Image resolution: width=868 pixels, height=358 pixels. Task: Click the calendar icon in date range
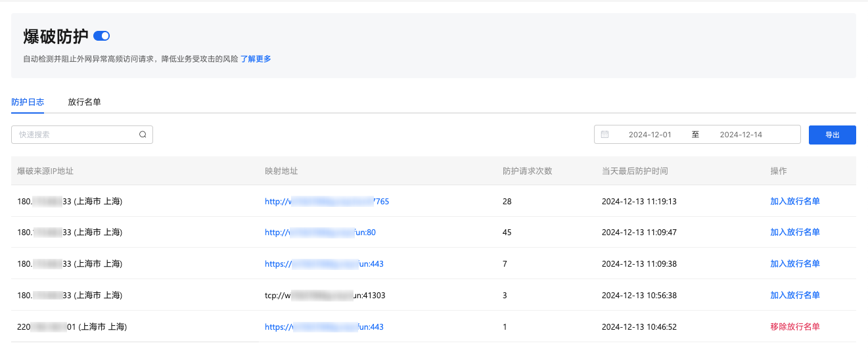tap(605, 135)
